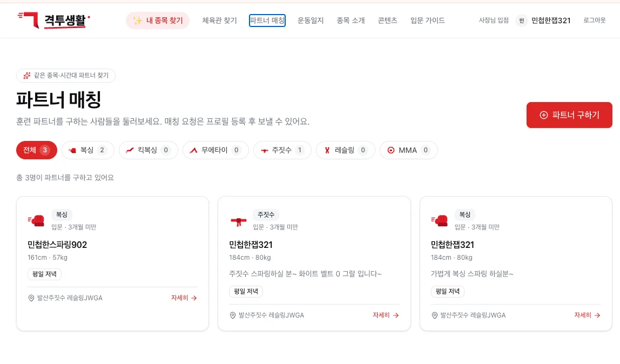The image size is (620, 364).
Task: Click 주짓수 tag on middle card
Action: [x=266, y=214]
